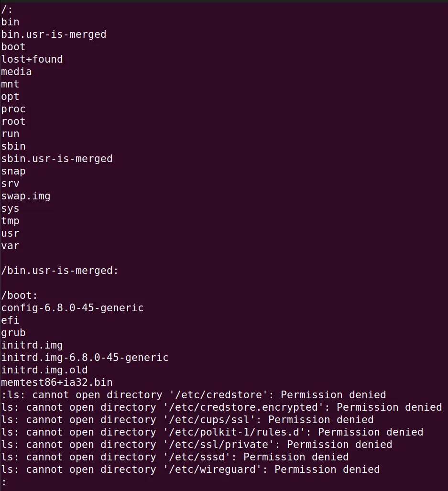
Task: Click the '/etc/wireguard' permission denied line
Action: click(190, 469)
